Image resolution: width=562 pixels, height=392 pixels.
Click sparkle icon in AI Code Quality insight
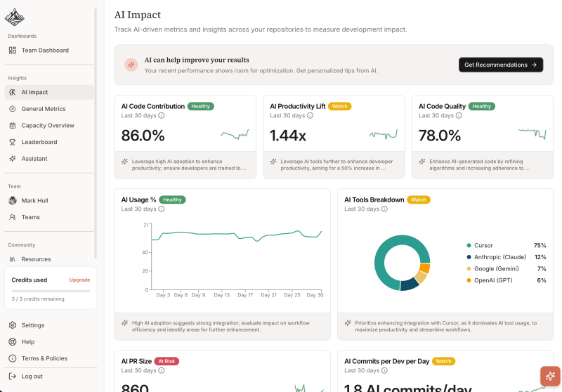click(x=422, y=162)
